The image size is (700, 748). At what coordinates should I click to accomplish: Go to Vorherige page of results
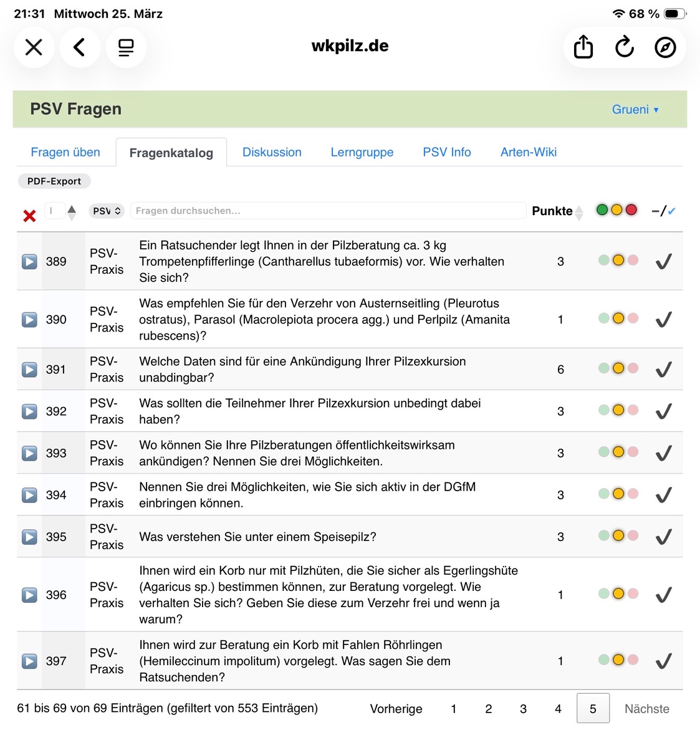click(396, 709)
